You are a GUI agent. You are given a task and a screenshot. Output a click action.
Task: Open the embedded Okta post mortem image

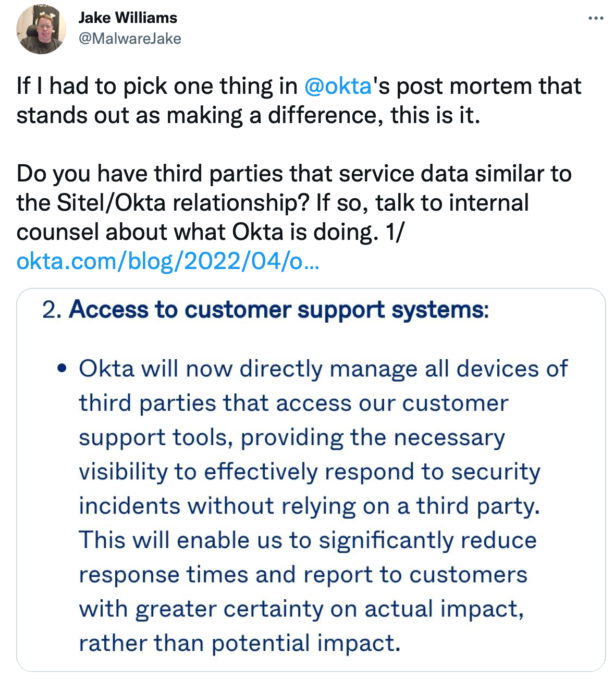pos(311,480)
